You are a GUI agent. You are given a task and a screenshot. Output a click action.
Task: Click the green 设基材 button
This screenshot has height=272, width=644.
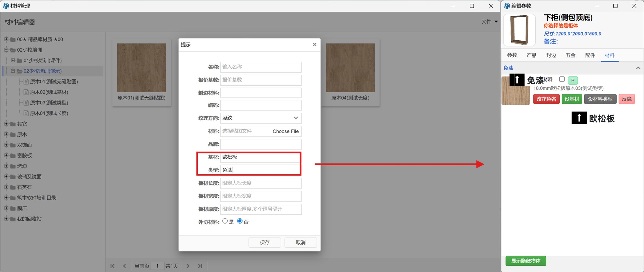point(572,99)
